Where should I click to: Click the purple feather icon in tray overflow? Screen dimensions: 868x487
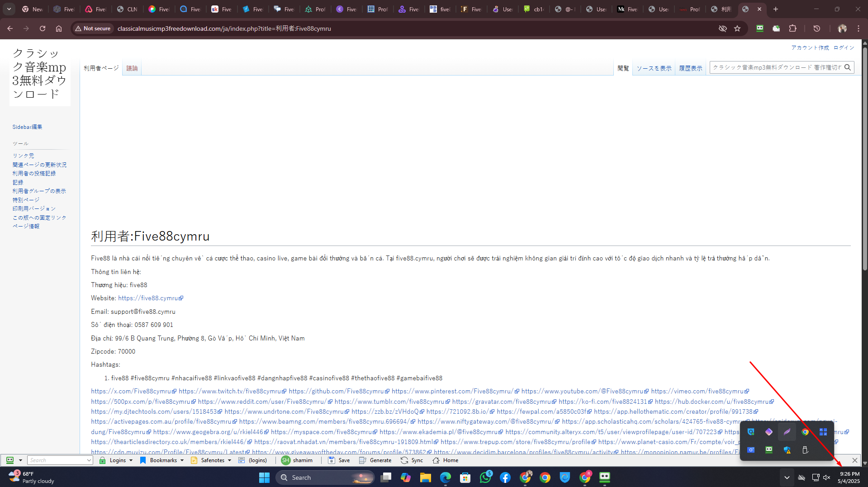787,432
